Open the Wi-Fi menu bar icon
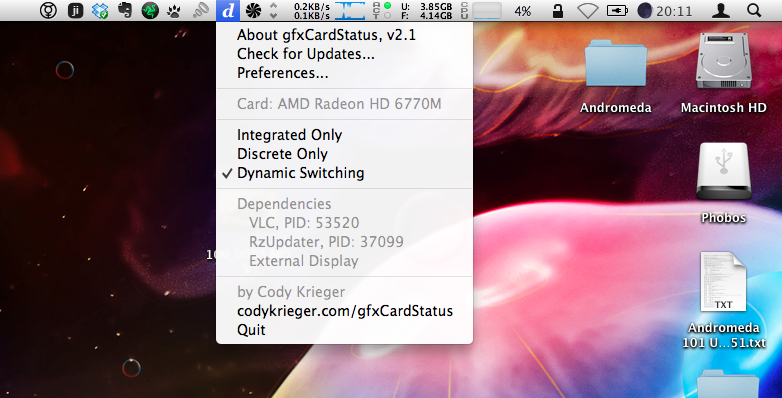The width and height of the screenshot is (782, 398). [x=587, y=10]
